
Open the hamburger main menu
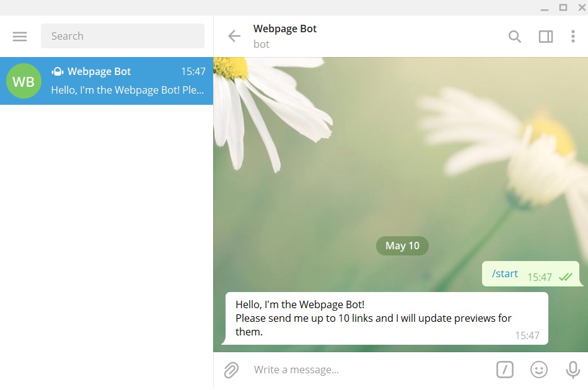(20, 37)
